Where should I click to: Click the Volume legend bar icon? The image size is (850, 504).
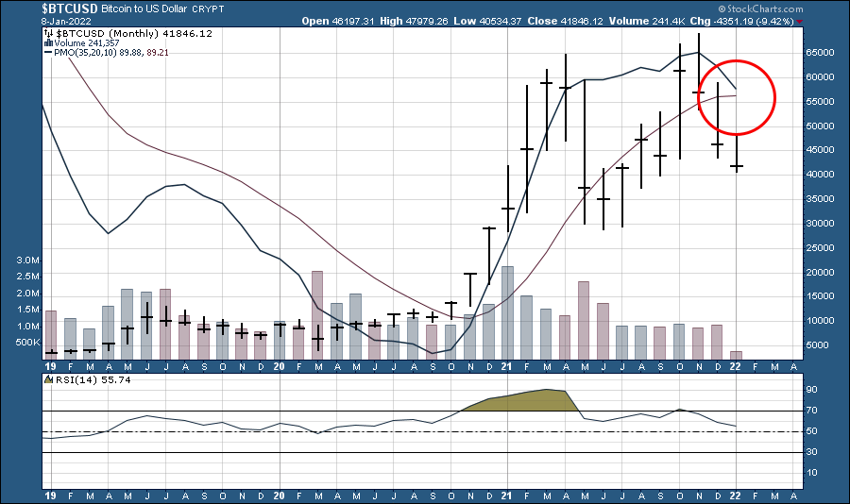point(47,42)
